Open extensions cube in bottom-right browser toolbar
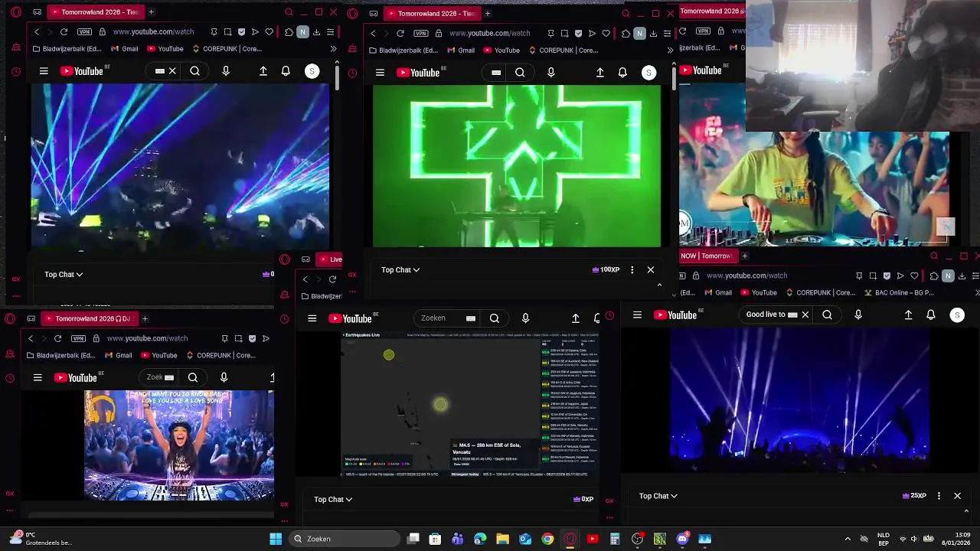The image size is (980, 551). click(x=934, y=275)
